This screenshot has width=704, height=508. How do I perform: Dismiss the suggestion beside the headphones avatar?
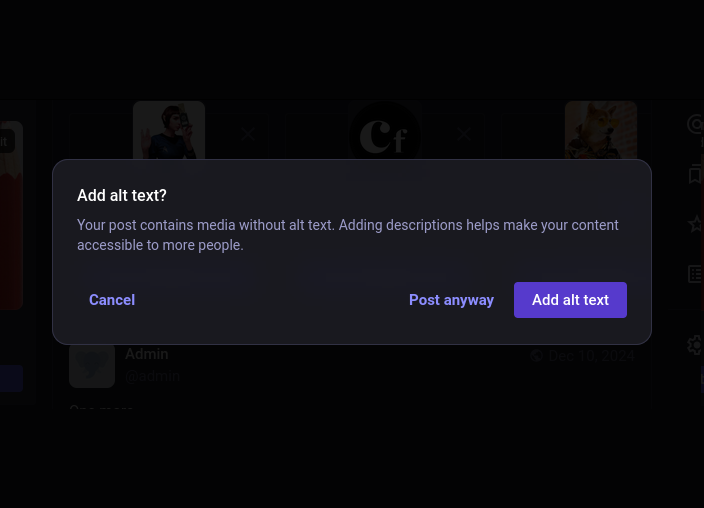[x=248, y=134]
